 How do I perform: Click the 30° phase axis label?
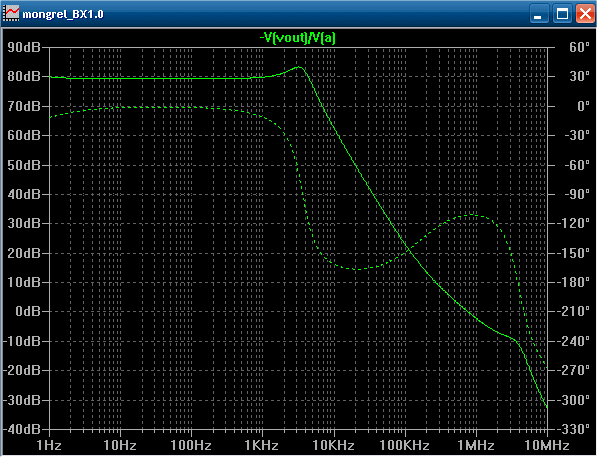579,77
